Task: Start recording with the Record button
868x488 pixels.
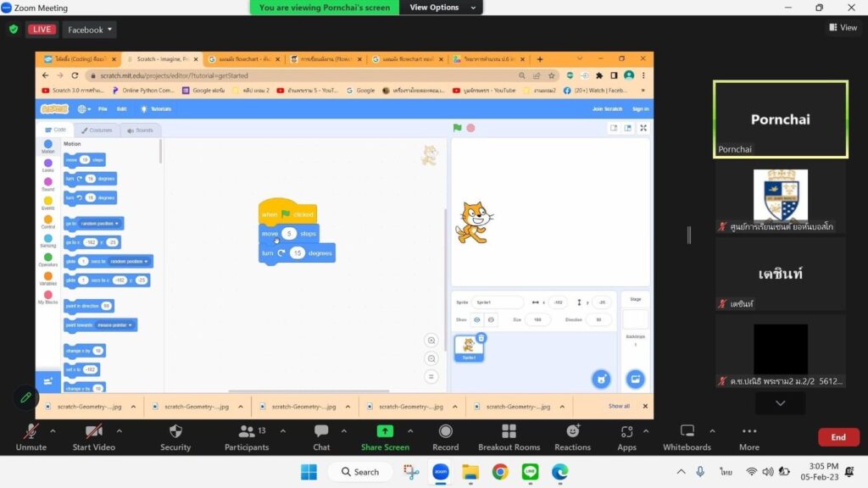Action: [x=445, y=437]
